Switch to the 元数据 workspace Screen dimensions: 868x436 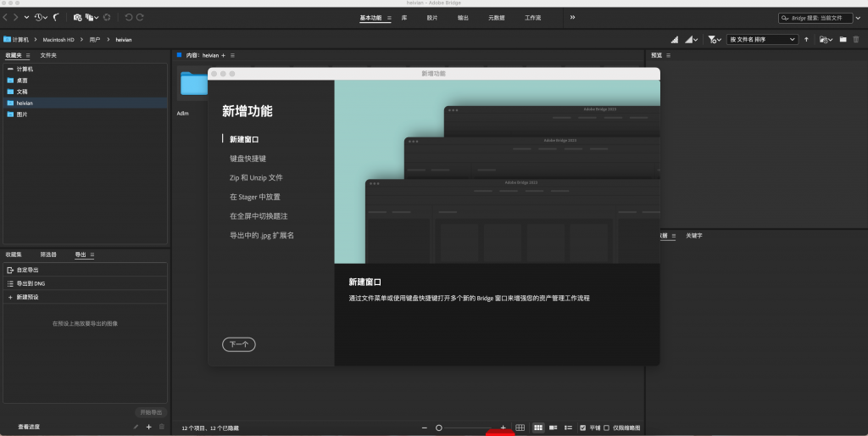point(496,18)
